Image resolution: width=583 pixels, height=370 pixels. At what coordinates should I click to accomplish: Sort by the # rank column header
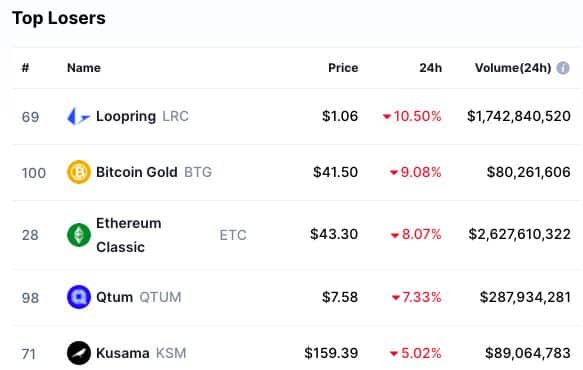coord(25,68)
